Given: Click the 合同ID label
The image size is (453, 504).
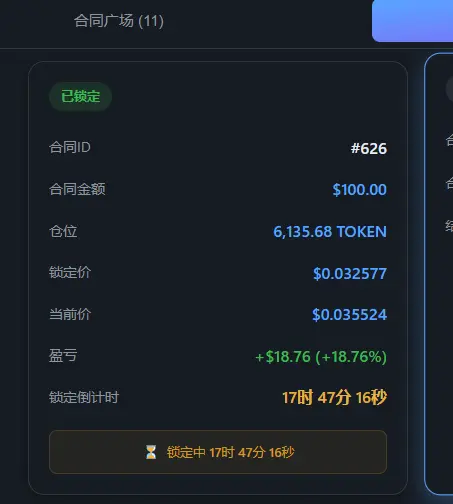Looking at the screenshot, I should [70, 147].
